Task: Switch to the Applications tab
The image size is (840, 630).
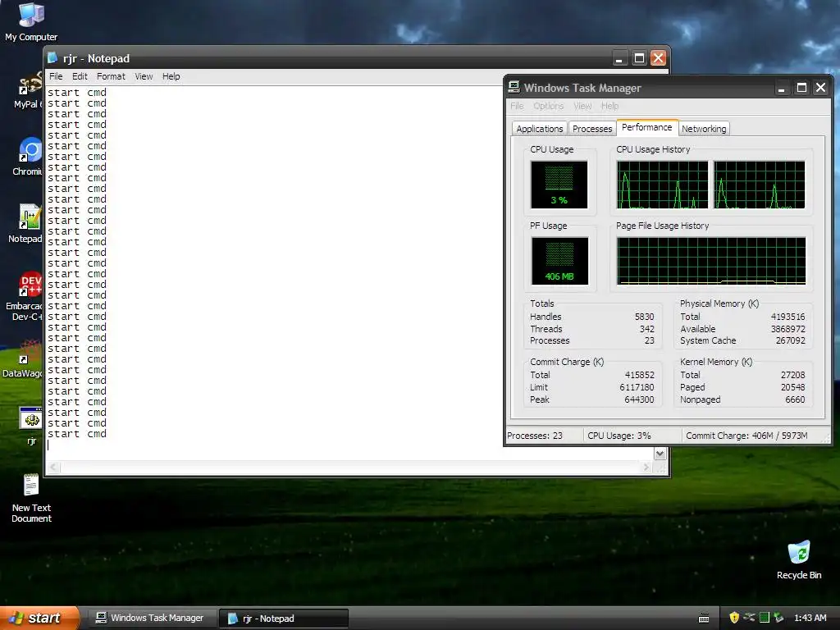Action: (540, 129)
